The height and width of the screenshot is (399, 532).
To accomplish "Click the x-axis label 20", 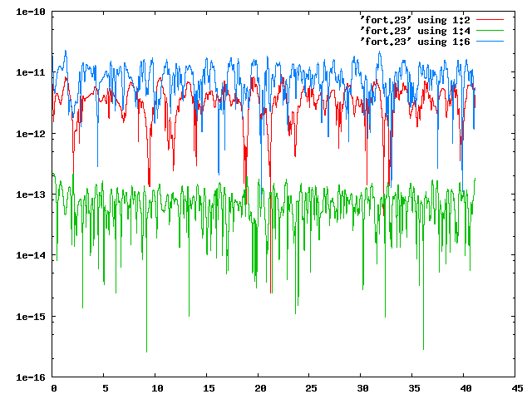I will [260, 388].
